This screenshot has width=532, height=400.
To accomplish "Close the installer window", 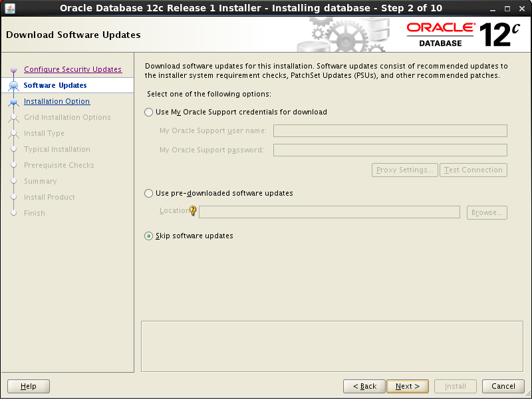I will click(522, 9).
